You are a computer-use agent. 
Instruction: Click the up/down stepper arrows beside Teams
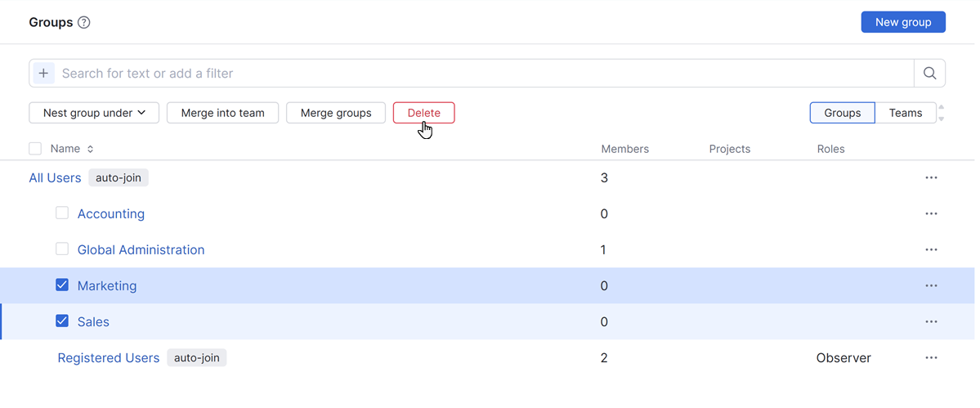click(x=941, y=113)
